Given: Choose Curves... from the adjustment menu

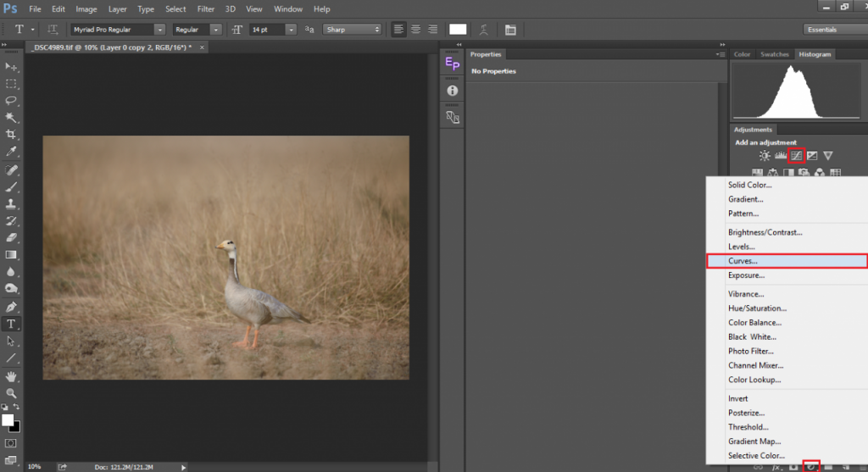Looking at the screenshot, I should [743, 261].
